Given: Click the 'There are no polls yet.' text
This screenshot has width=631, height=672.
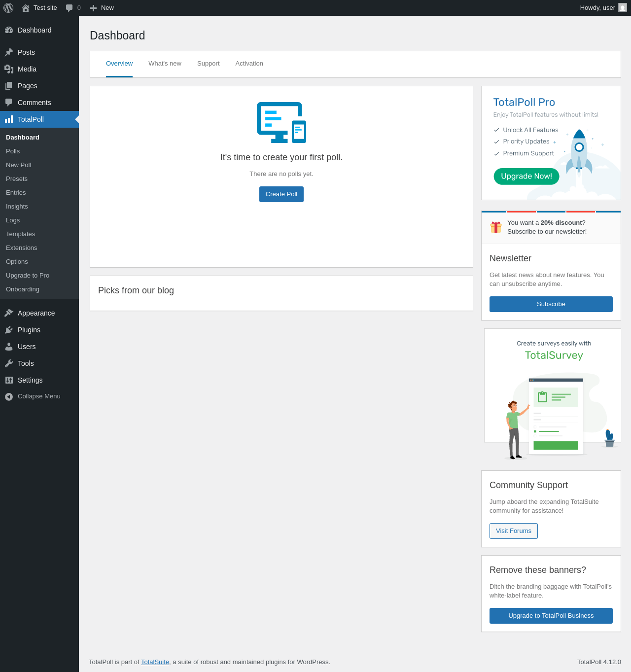Looking at the screenshot, I should click(281, 174).
